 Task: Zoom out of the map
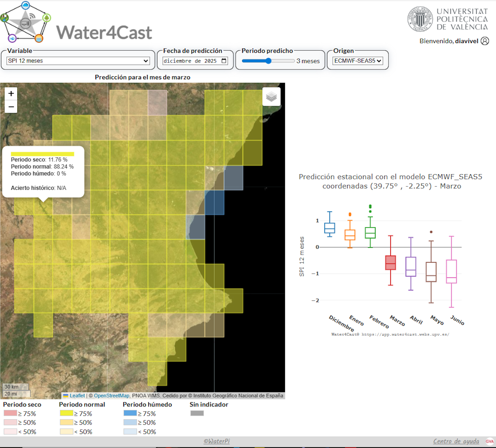tap(11, 107)
